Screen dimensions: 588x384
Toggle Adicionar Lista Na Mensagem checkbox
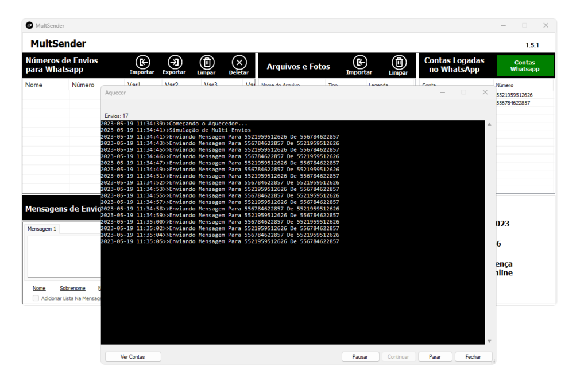tap(36, 298)
